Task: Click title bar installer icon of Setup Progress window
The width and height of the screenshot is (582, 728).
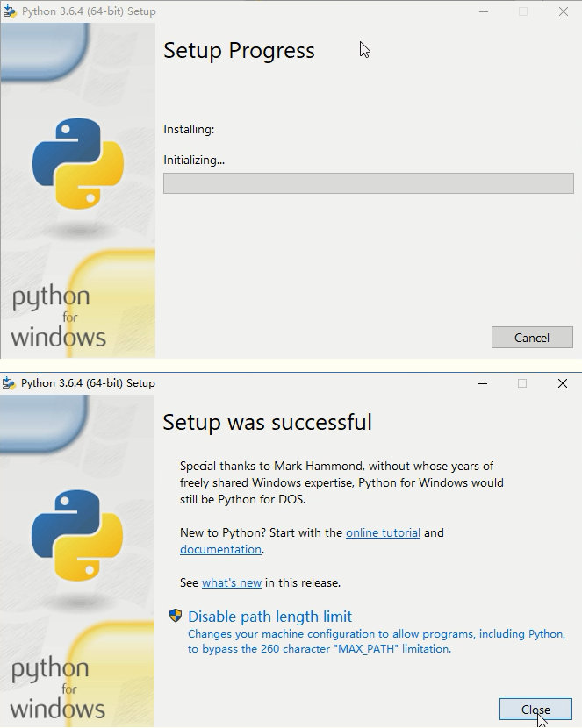Action: (x=9, y=11)
